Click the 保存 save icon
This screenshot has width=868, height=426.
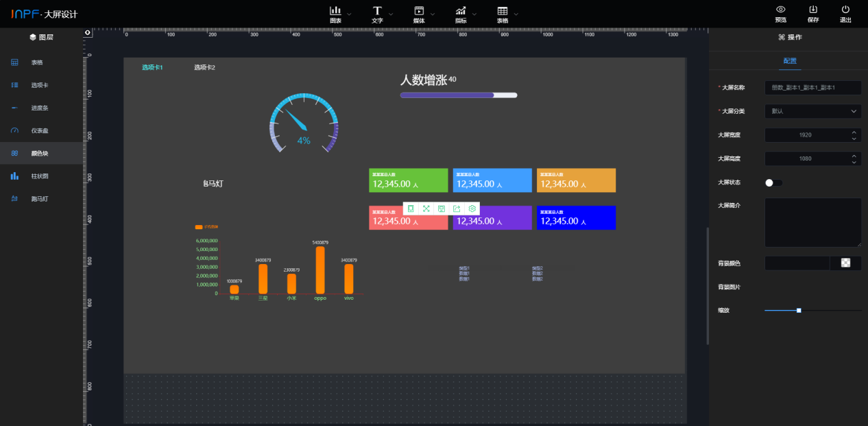pos(813,10)
